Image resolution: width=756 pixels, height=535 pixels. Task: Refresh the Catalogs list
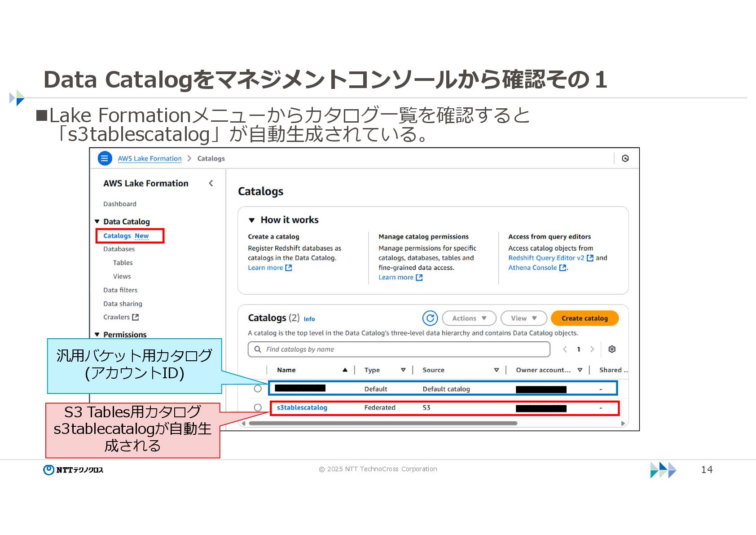click(x=430, y=318)
